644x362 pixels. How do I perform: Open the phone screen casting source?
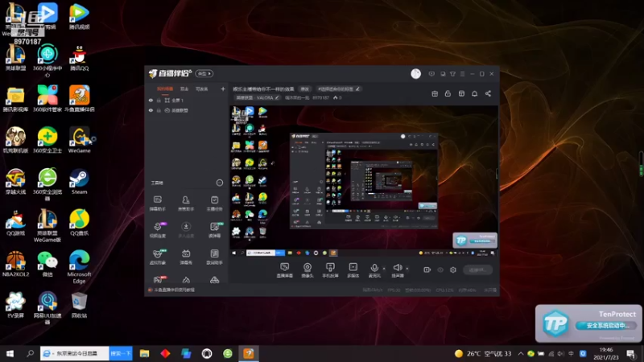[330, 270]
